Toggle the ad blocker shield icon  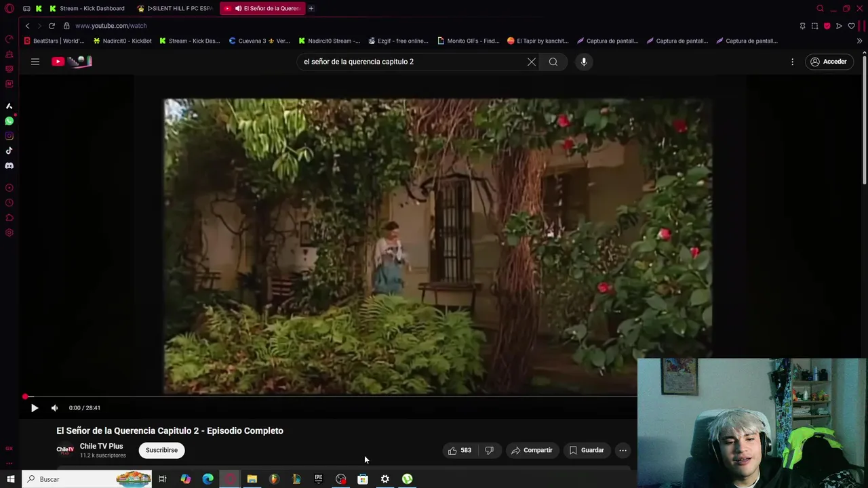click(827, 26)
